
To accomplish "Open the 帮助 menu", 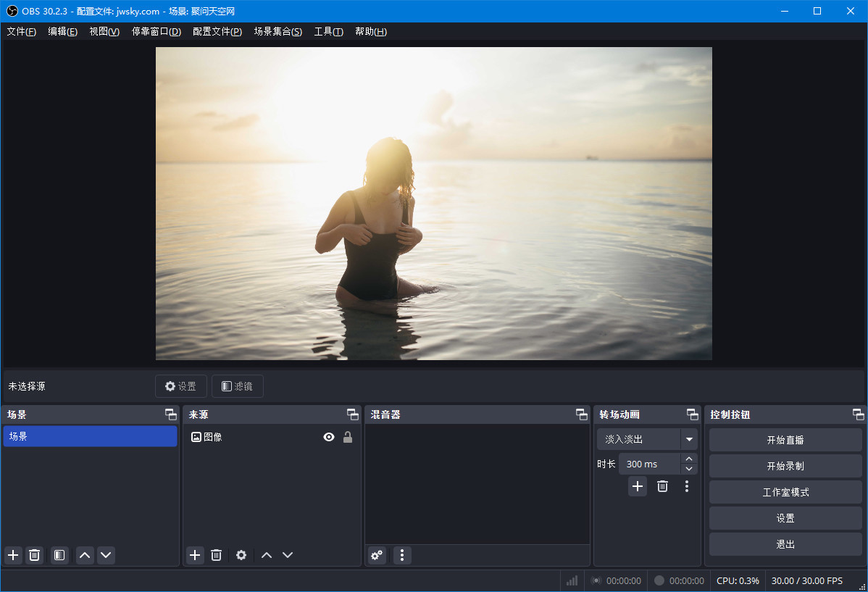I will [x=371, y=31].
